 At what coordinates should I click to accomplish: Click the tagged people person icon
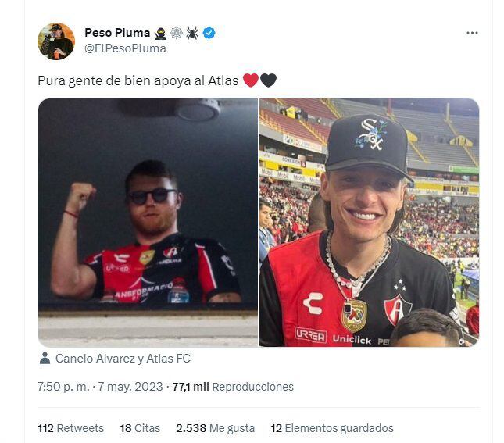[45, 358]
